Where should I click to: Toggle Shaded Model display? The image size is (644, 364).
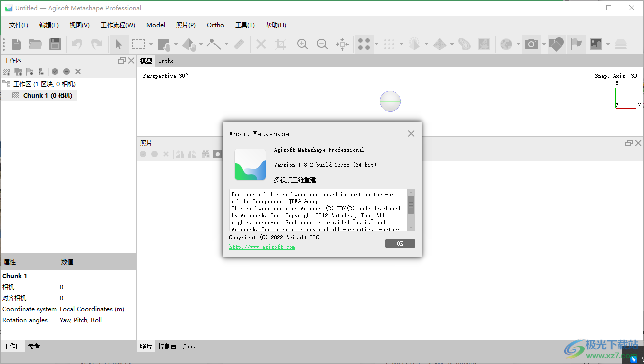pyautogui.click(x=414, y=44)
